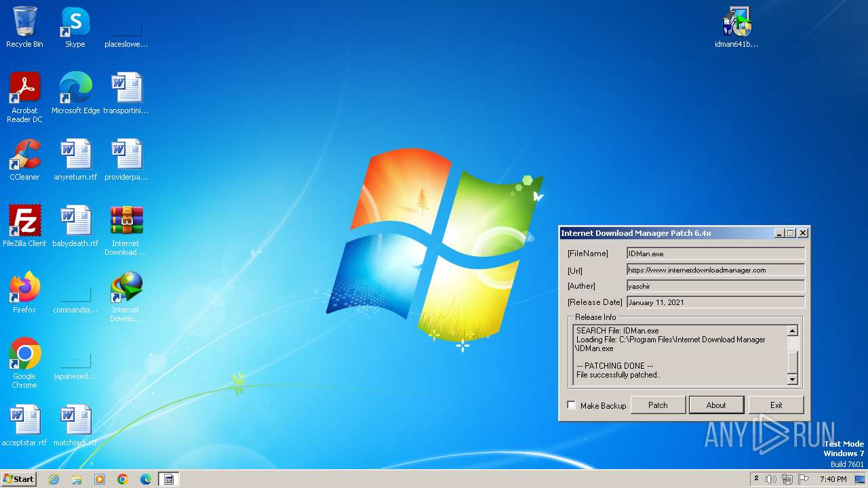Screen dimensions: 868x488
Task: Select the Firefox desktop icon
Action: 24,292
